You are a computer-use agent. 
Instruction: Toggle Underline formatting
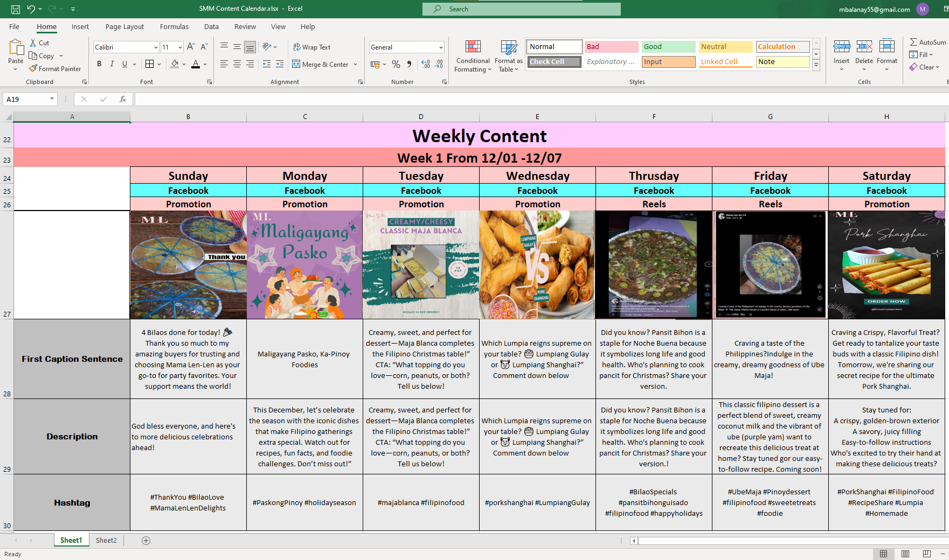coord(125,64)
